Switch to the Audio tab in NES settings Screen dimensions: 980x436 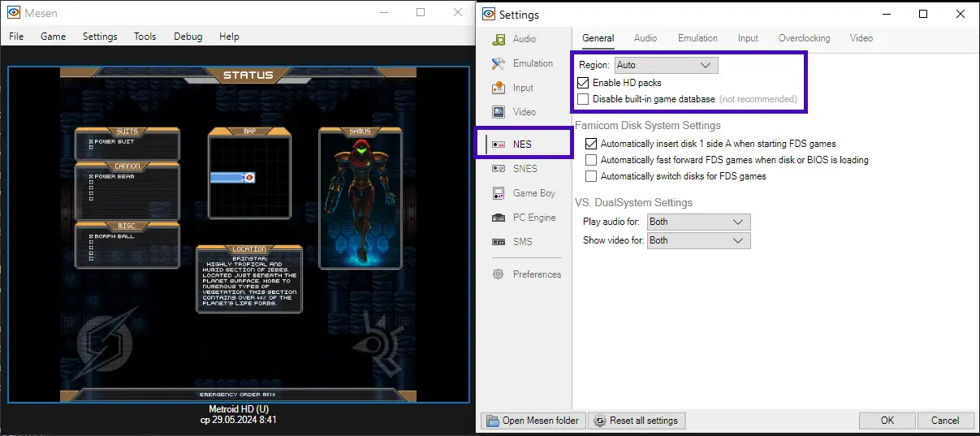[x=645, y=38]
